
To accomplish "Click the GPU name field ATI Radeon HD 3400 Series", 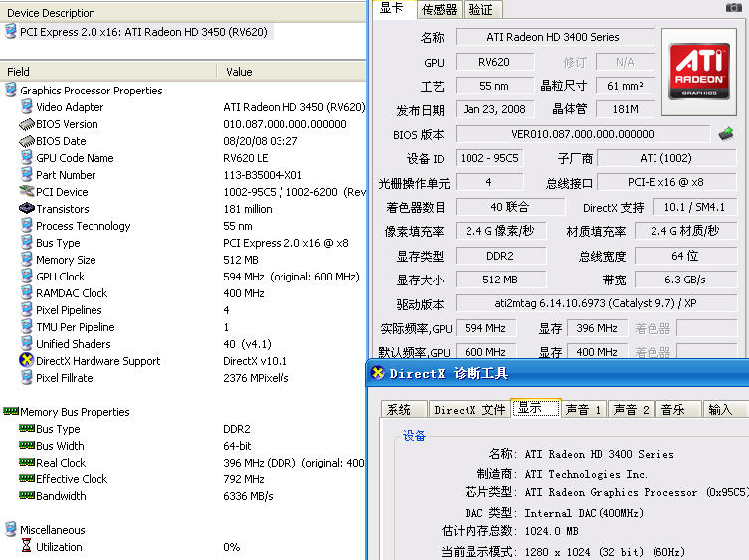I will coord(554,37).
